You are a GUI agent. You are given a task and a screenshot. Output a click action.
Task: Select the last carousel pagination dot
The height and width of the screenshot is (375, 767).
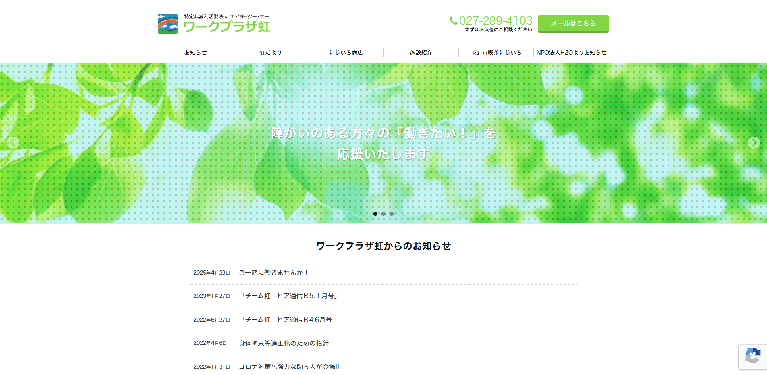tap(392, 214)
